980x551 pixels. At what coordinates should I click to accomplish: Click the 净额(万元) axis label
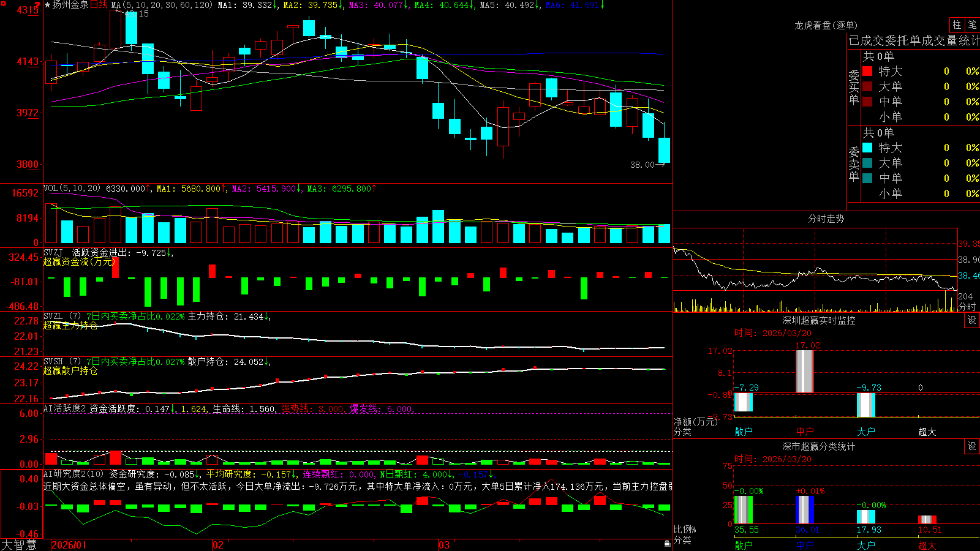(x=695, y=422)
